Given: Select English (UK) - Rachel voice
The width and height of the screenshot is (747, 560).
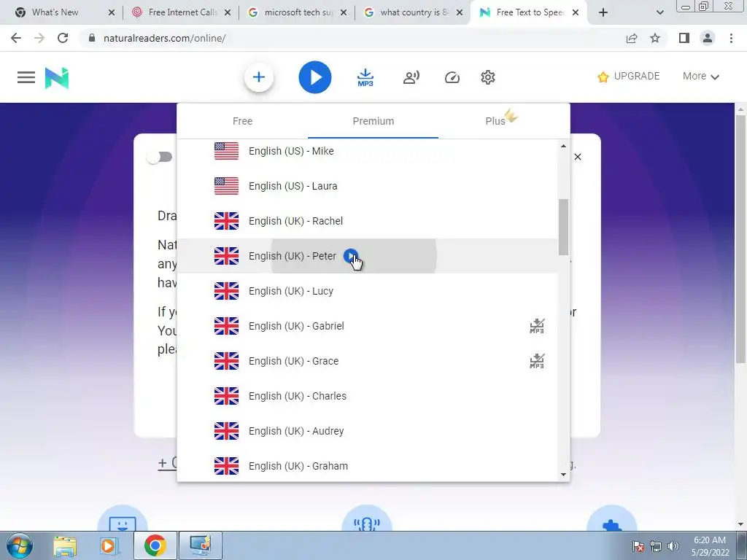Looking at the screenshot, I should pos(367,221).
